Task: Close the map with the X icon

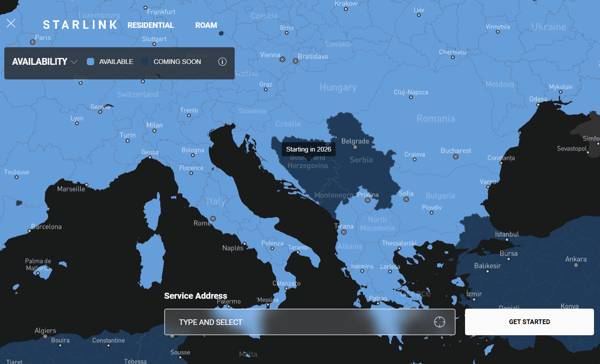Action: click(11, 24)
